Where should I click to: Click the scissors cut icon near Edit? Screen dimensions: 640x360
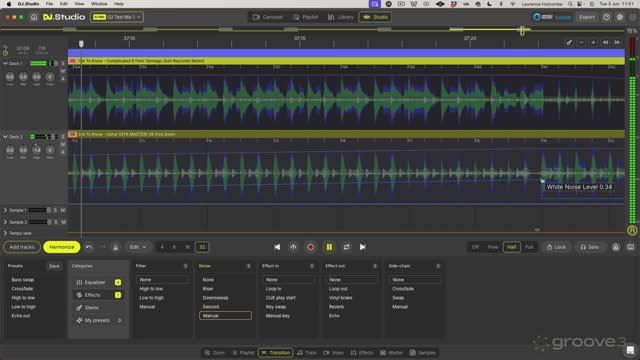click(116, 247)
